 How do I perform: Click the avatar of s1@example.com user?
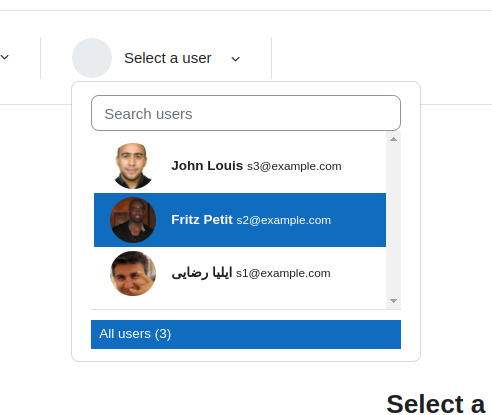133,273
